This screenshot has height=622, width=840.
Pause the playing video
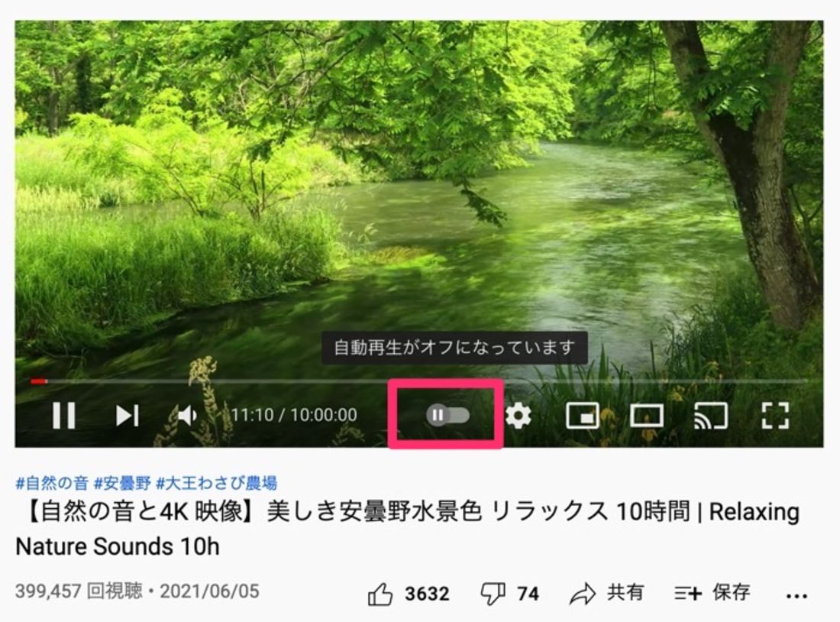pos(63,416)
